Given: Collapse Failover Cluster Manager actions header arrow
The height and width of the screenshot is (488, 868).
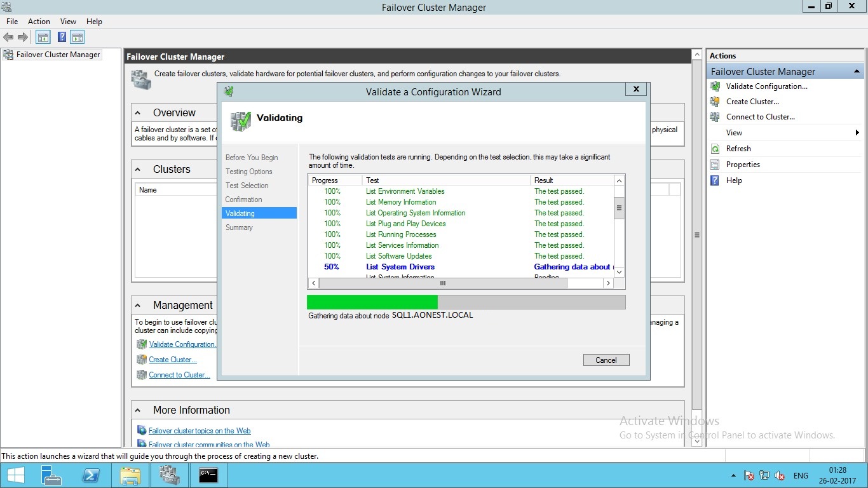Looking at the screenshot, I should click(857, 71).
